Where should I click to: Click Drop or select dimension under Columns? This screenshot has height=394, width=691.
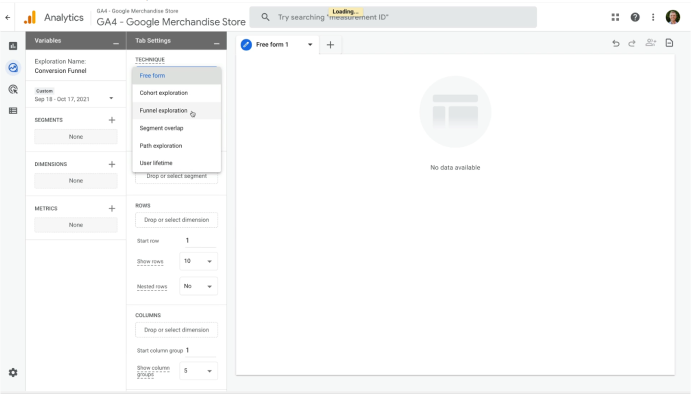pos(176,330)
